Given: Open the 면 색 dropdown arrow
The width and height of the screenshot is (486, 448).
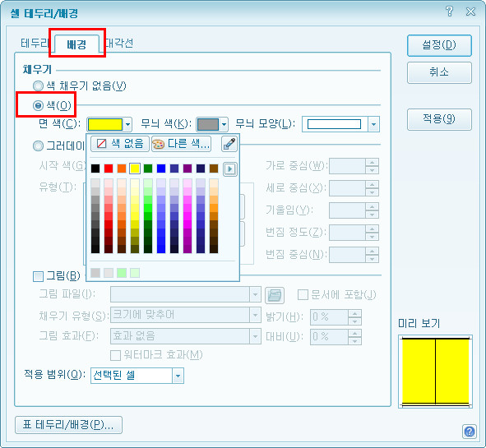Looking at the screenshot, I should tap(127, 125).
